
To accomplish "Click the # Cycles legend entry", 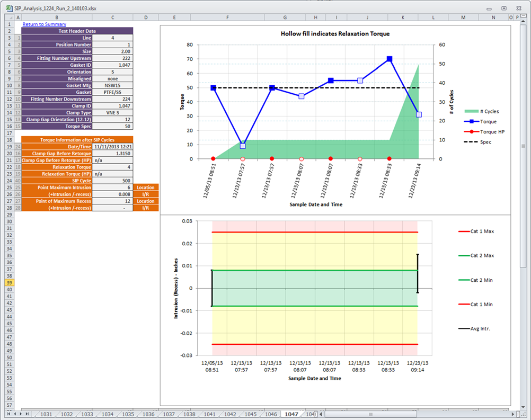I will point(482,111).
